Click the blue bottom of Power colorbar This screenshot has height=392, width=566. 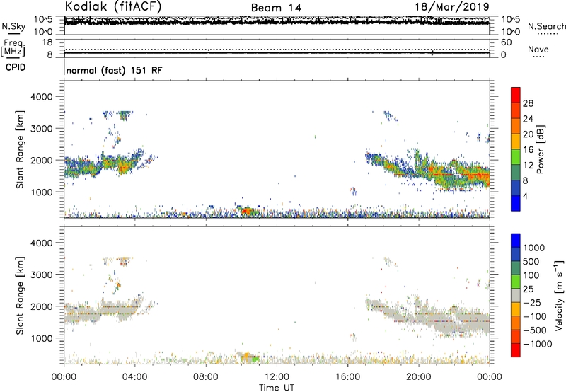point(516,203)
